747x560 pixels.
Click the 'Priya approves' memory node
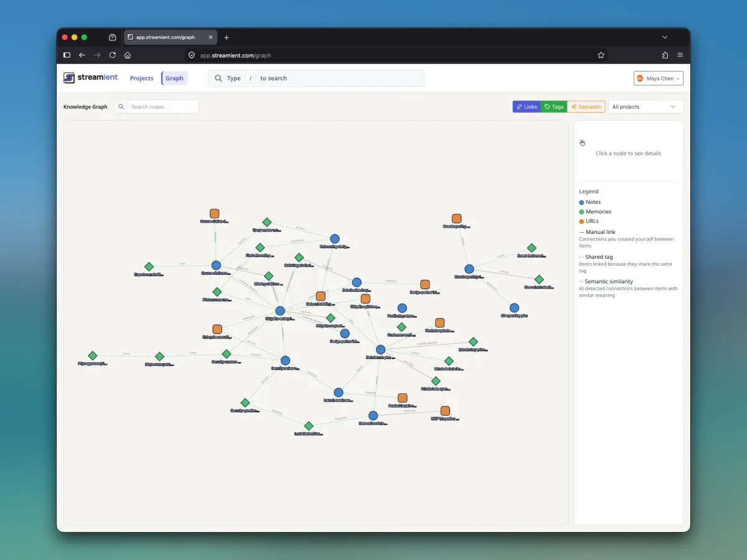(x=93, y=356)
